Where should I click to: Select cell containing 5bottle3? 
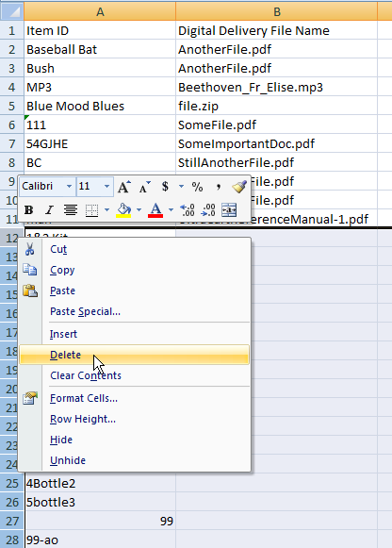[100, 502]
